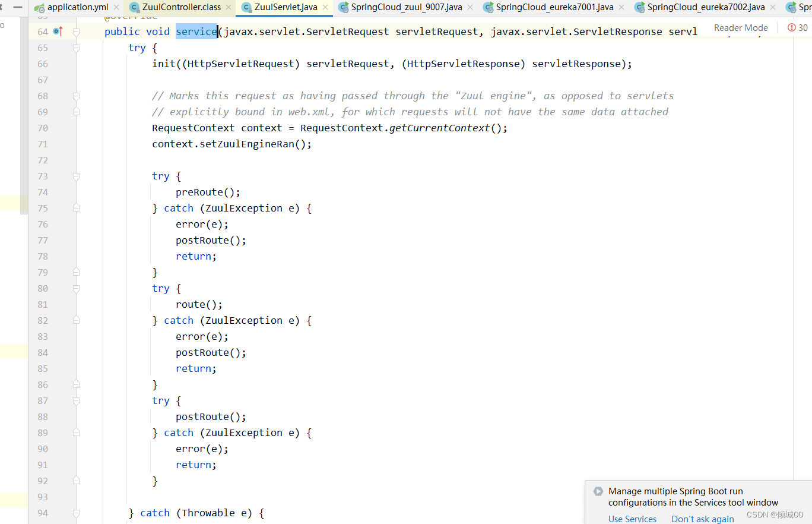The height and width of the screenshot is (524, 812).
Task: Fold the catch block at line 75
Action: coord(76,208)
